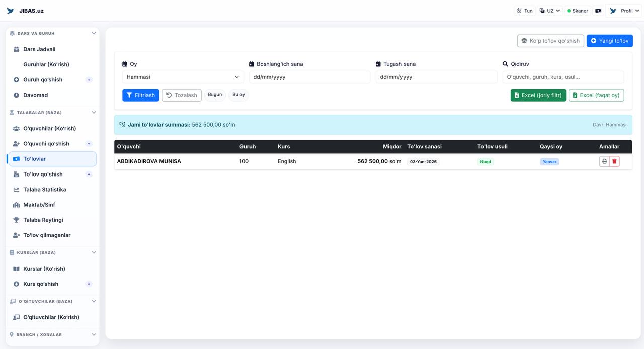The height and width of the screenshot is (349, 644).
Task: Select the Bugun quick filter chip
Action: (215, 95)
